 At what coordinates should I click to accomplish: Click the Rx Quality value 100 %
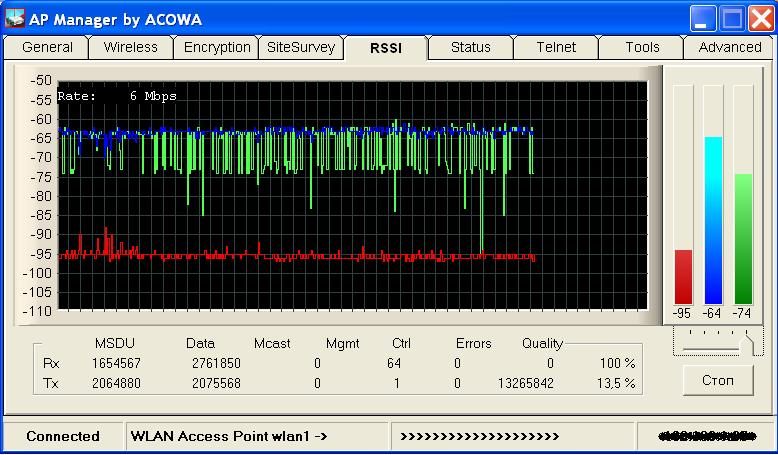click(x=617, y=363)
